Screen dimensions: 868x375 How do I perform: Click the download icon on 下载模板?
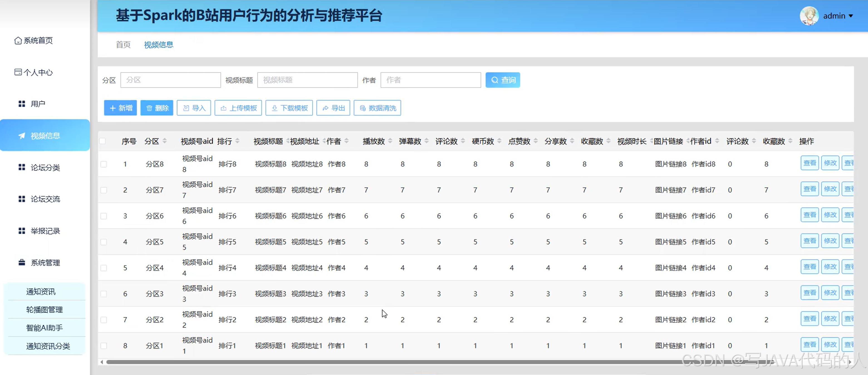coord(274,108)
